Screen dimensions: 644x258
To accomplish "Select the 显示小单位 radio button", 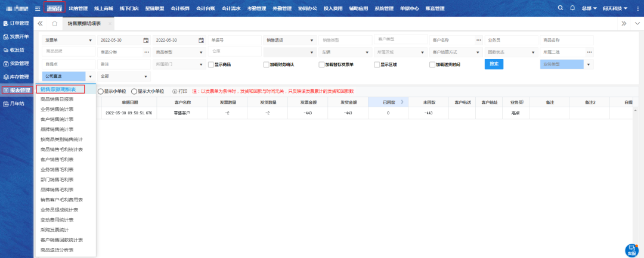I will point(101,91).
